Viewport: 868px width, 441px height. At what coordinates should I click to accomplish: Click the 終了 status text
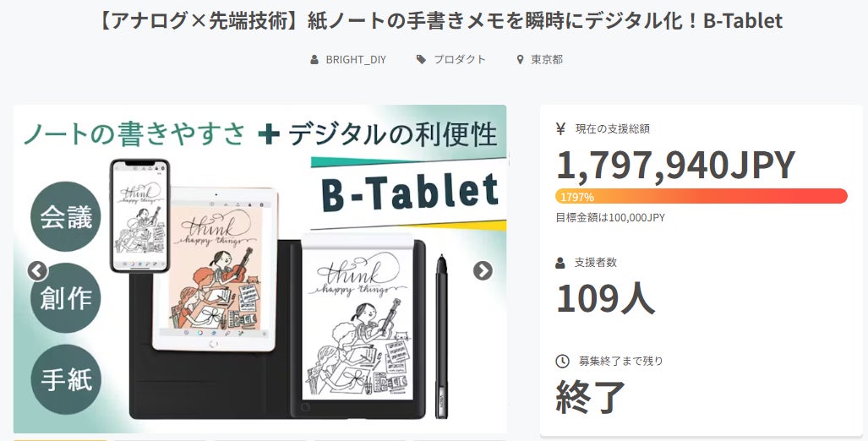pos(591,397)
